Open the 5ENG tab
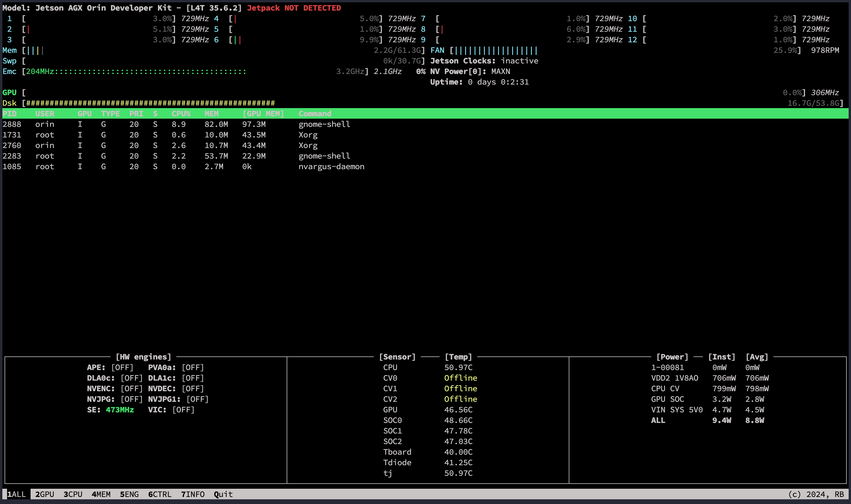 pyautogui.click(x=129, y=494)
